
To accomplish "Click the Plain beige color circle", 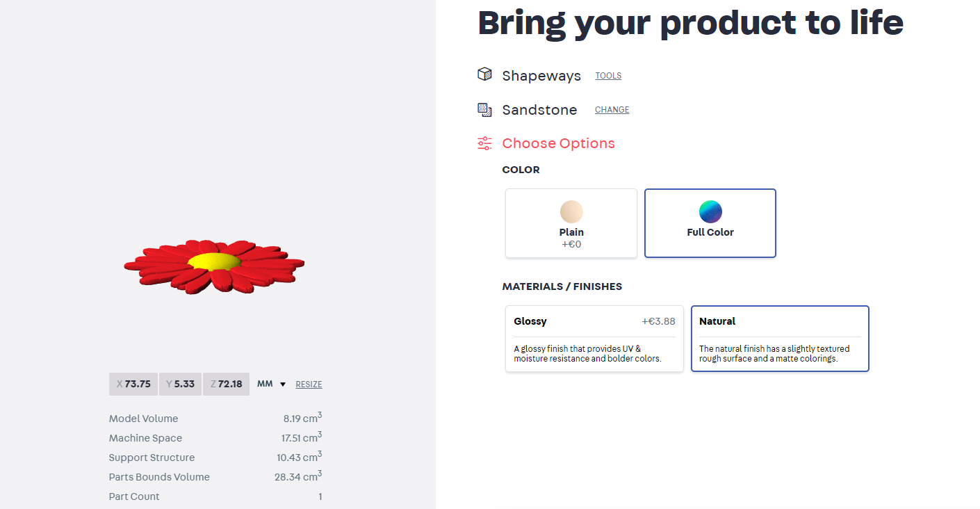I will coord(571,212).
